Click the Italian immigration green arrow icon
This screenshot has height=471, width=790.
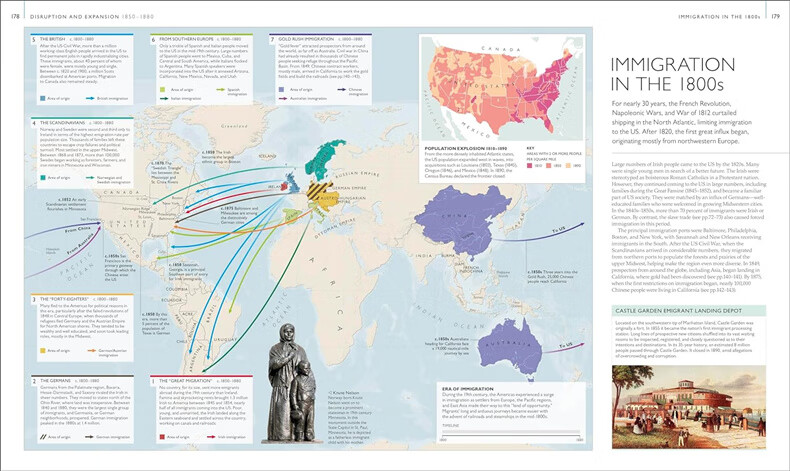pyautogui.click(x=160, y=98)
